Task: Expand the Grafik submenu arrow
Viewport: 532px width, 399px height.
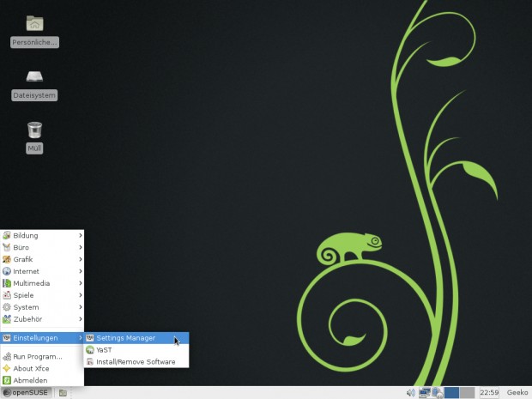Action: [x=81, y=259]
